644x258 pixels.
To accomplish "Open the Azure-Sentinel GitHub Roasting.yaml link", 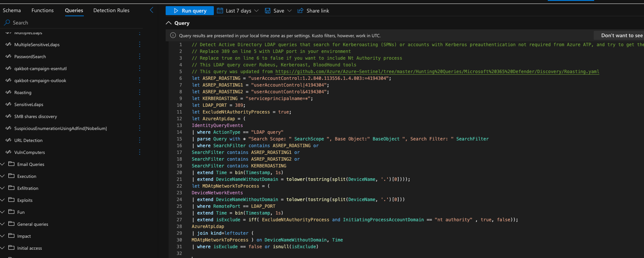I will tap(437, 72).
